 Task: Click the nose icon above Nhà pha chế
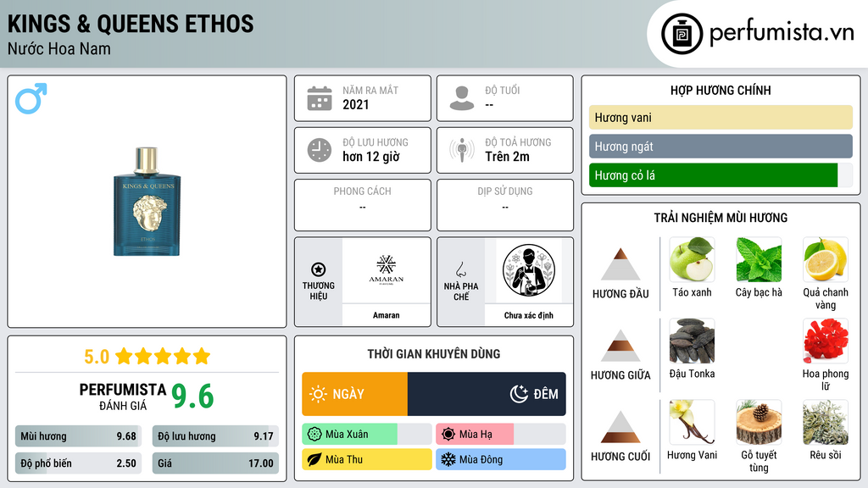[x=460, y=269]
